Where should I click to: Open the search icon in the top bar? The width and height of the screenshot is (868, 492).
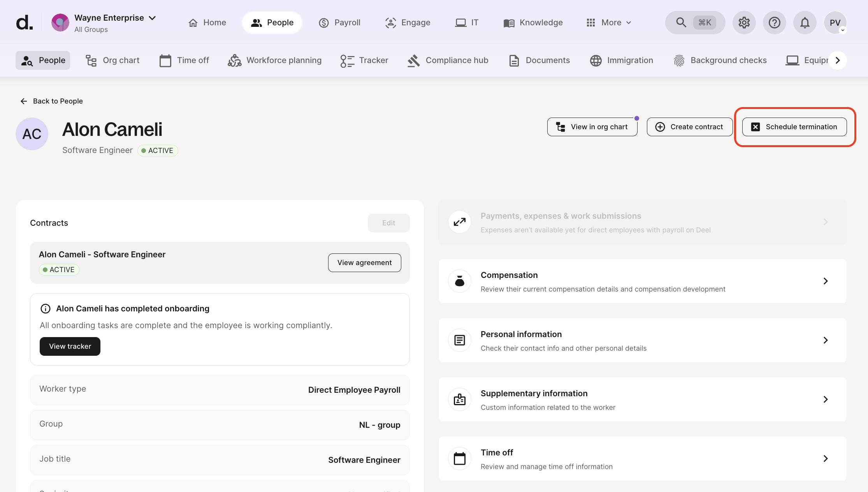[x=681, y=23]
